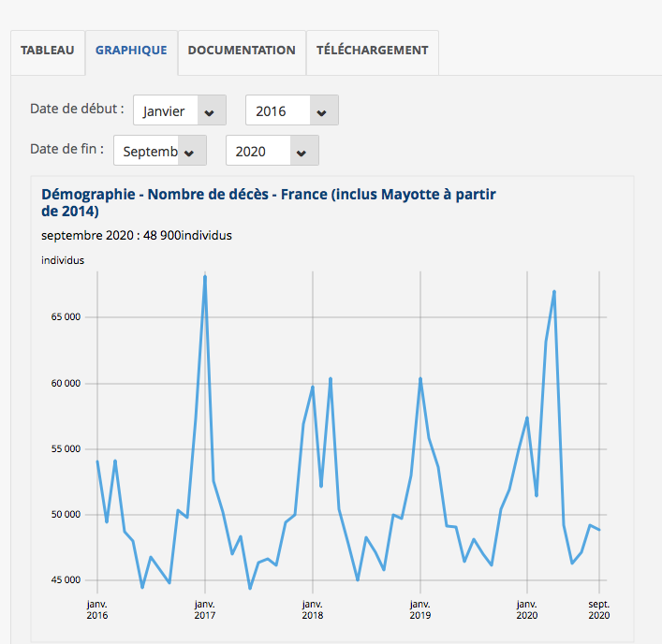This screenshot has width=662, height=644.
Task: Click the individus axis unit label
Action: 63,260
